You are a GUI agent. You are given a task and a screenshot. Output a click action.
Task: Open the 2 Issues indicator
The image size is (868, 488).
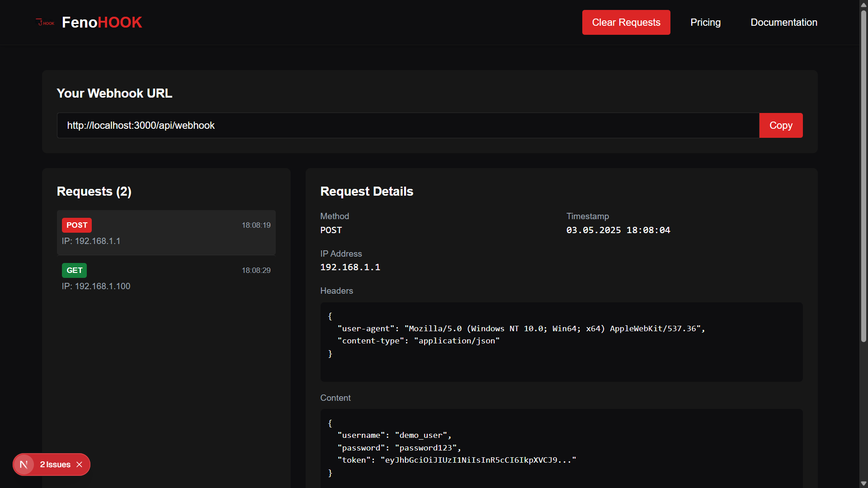[x=55, y=465]
